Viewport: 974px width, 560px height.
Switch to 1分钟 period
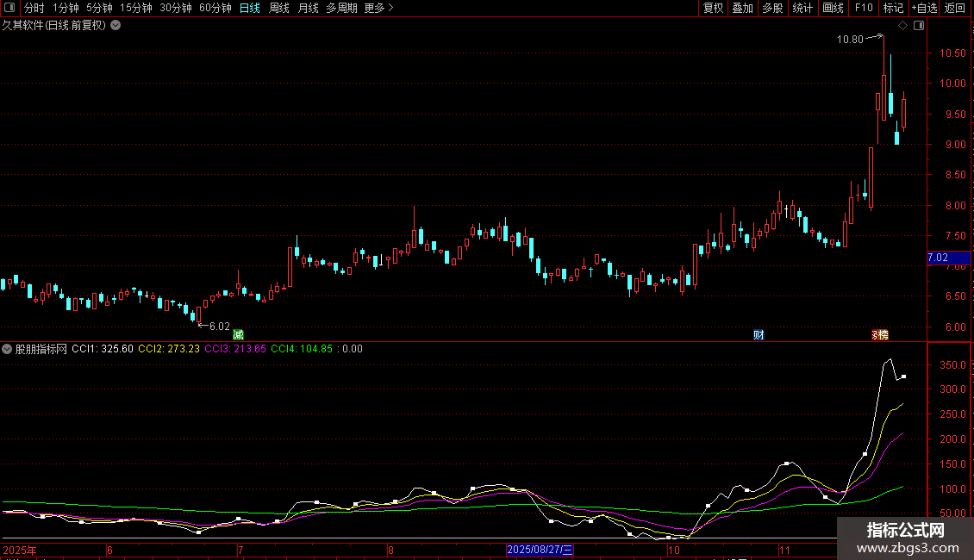click(66, 8)
